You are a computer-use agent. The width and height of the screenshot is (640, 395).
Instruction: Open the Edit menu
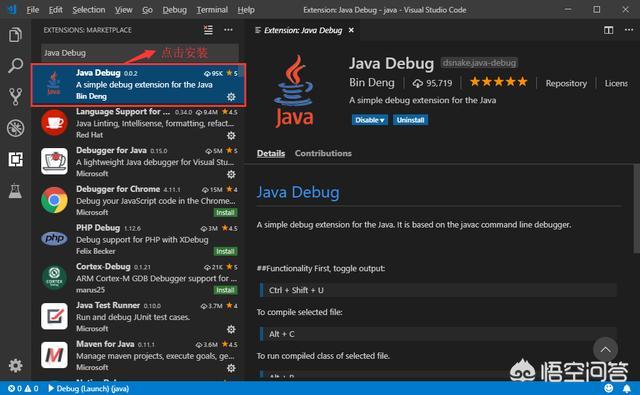click(56, 10)
